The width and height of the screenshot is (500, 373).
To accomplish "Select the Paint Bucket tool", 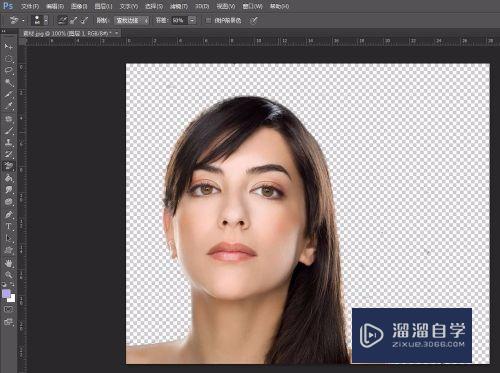I will pyautogui.click(x=9, y=178).
